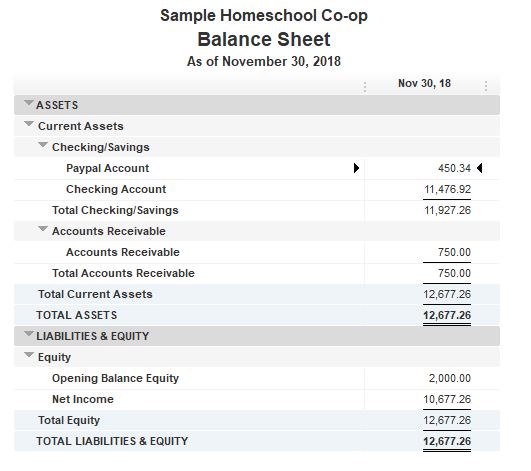
Task: Select the Paypal Account row label
Action: [x=107, y=168]
